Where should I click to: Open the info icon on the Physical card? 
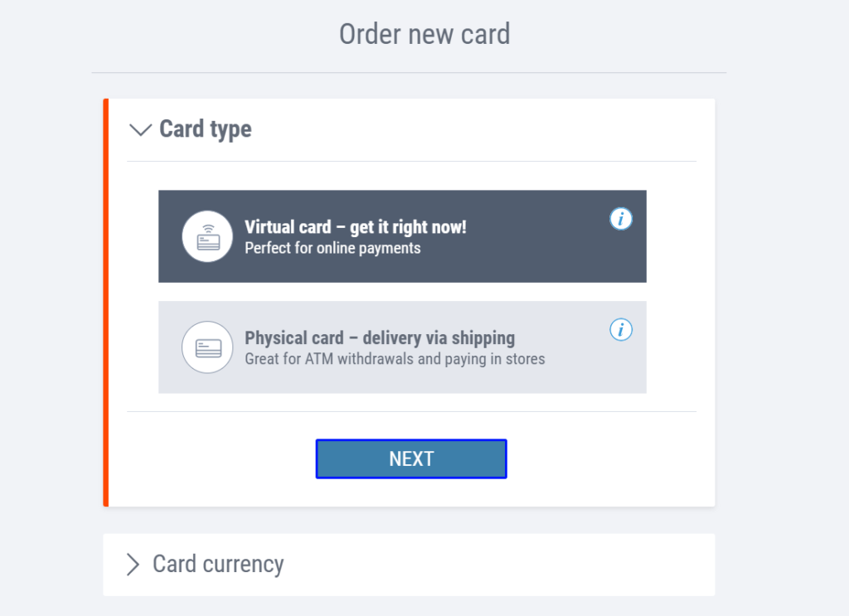pyautogui.click(x=621, y=329)
